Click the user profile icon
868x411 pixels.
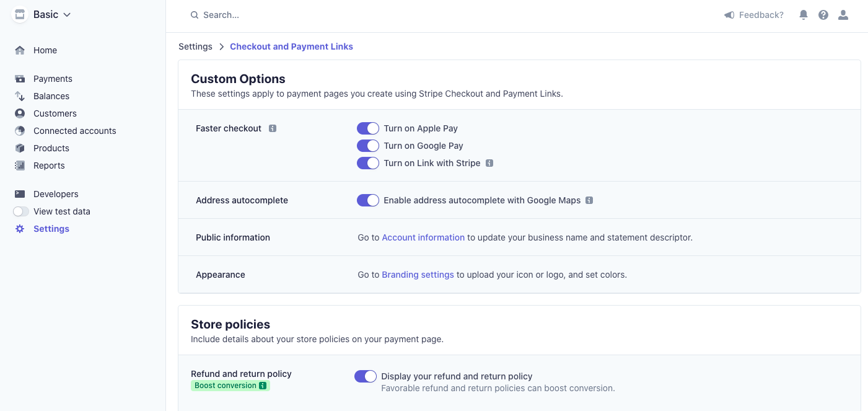point(843,15)
